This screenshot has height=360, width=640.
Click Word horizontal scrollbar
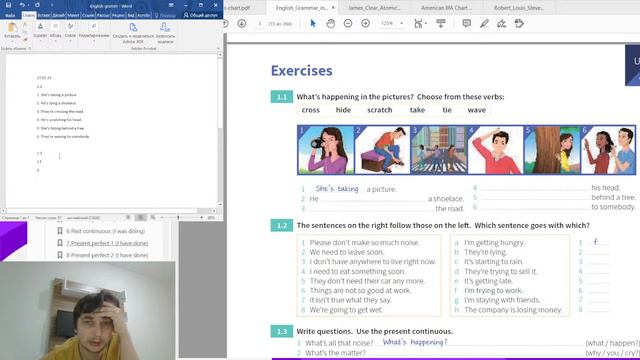pyautogui.click(x=109, y=211)
